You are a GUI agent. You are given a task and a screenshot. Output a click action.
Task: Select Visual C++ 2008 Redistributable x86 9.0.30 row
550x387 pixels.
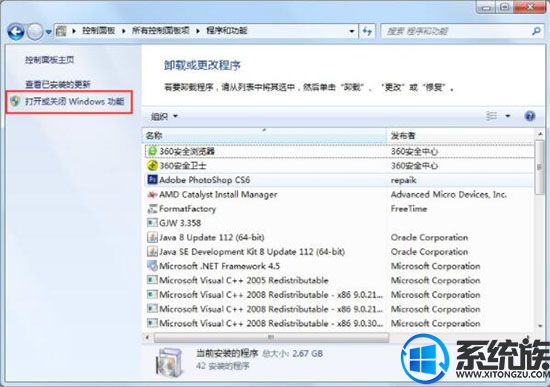pyautogui.click(x=339, y=323)
